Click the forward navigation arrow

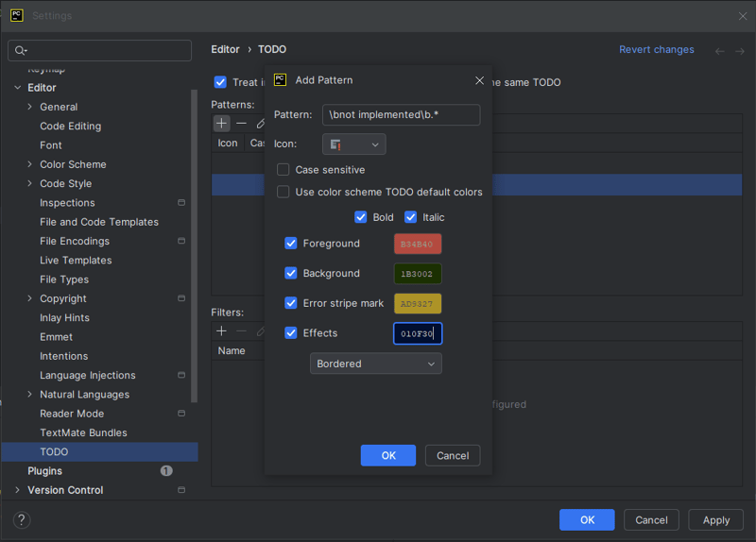740,51
